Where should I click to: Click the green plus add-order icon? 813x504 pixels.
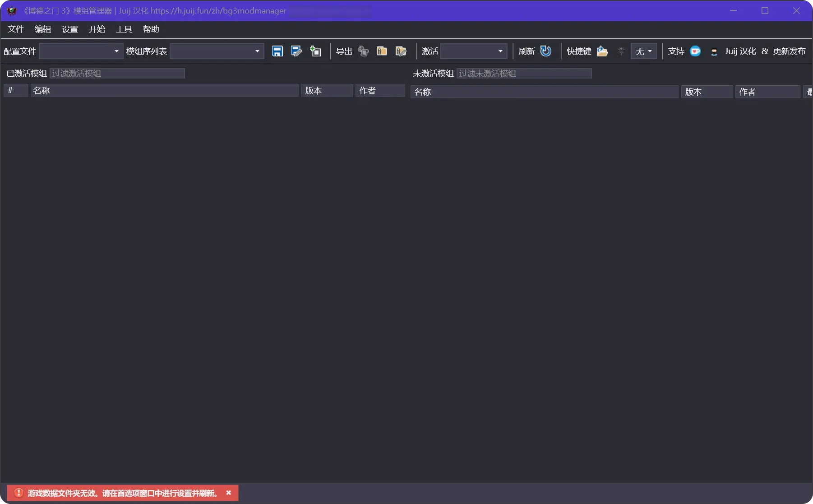click(315, 51)
